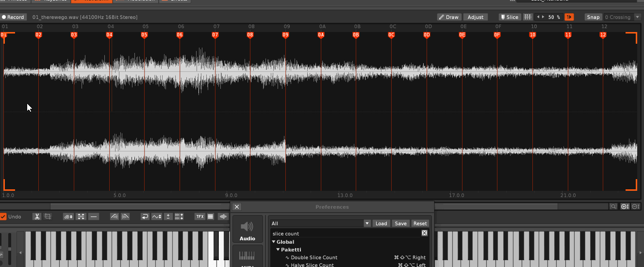
Task: Open the dB volume adjust tool
Action: pyautogui.click(x=68, y=217)
